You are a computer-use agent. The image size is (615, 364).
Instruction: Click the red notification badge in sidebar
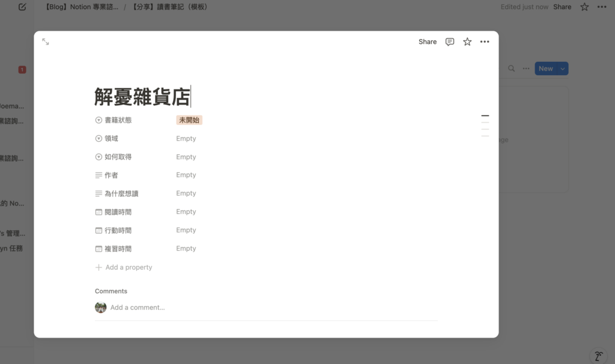point(22,70)
